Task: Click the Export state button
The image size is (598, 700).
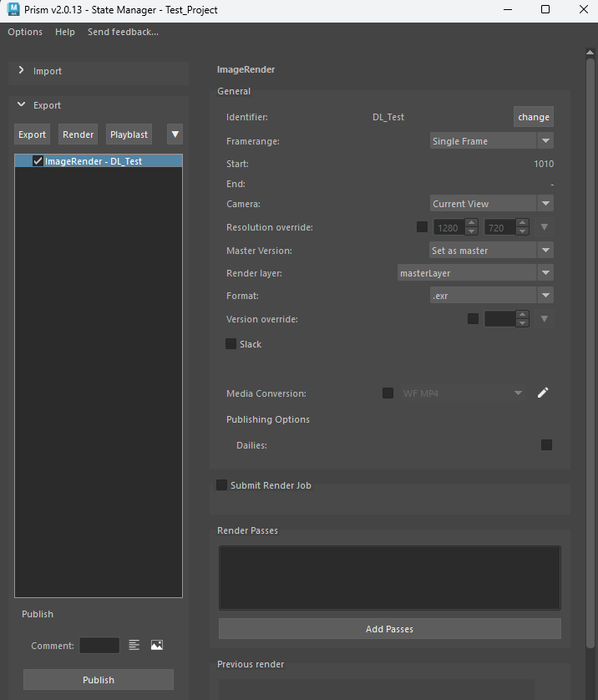Action: point(32,134)
